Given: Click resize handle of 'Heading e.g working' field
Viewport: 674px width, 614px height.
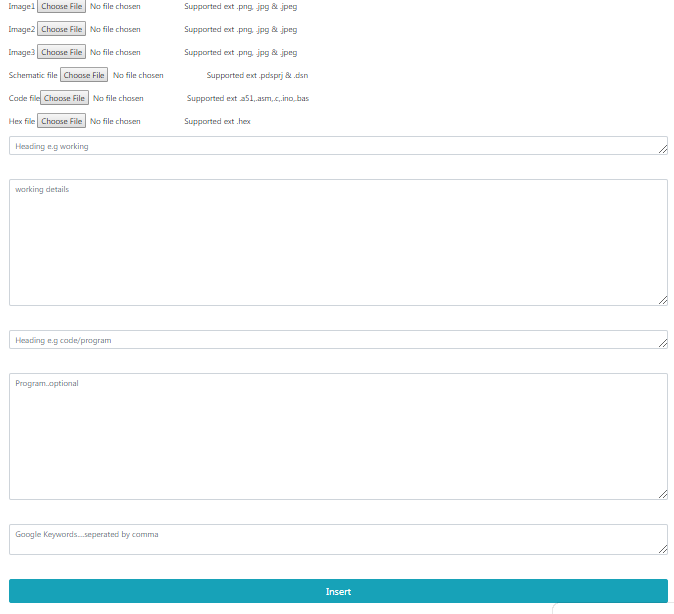Looking at the screenshot, I should pyautogui.click(x=663, y=150).
